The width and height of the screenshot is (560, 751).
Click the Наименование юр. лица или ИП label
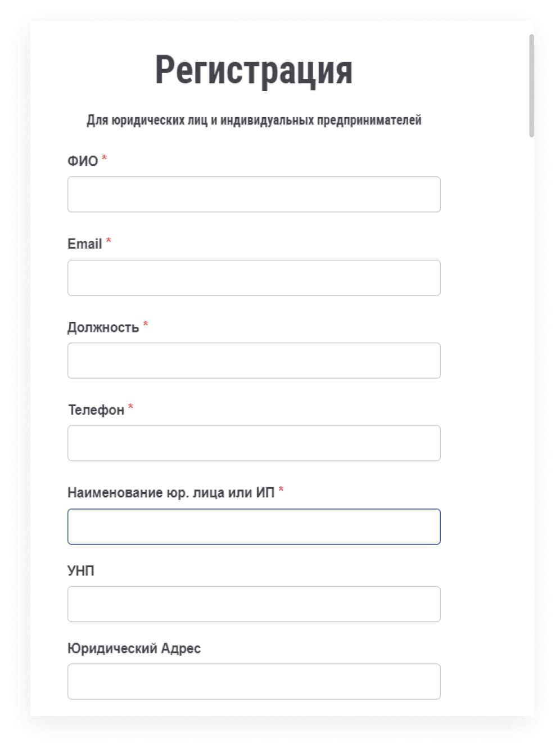click(171, 493)
